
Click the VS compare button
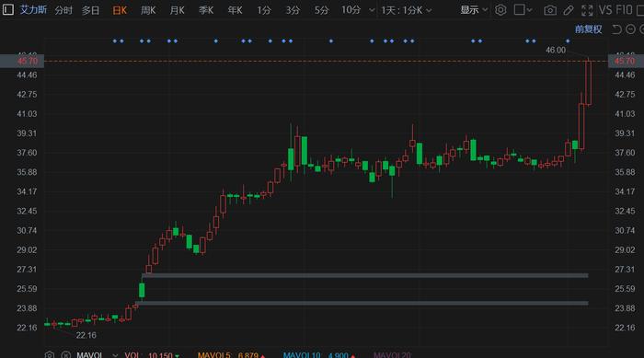point(605,10)
